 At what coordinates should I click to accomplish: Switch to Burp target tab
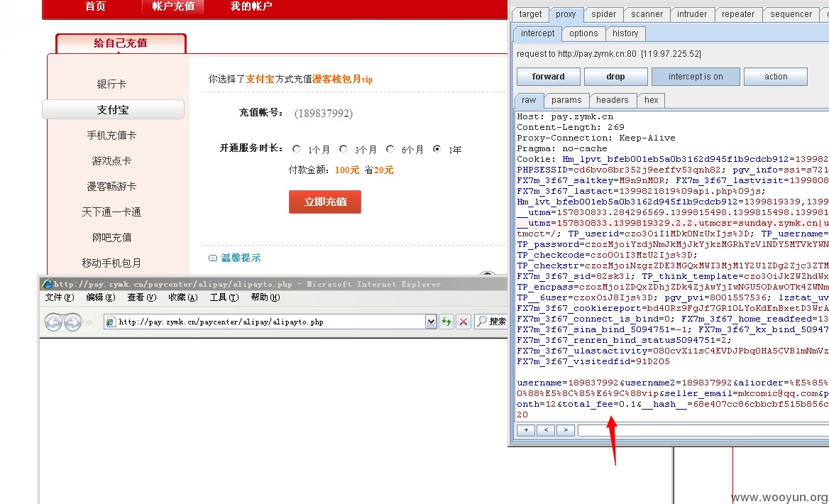tap(530, 14)
